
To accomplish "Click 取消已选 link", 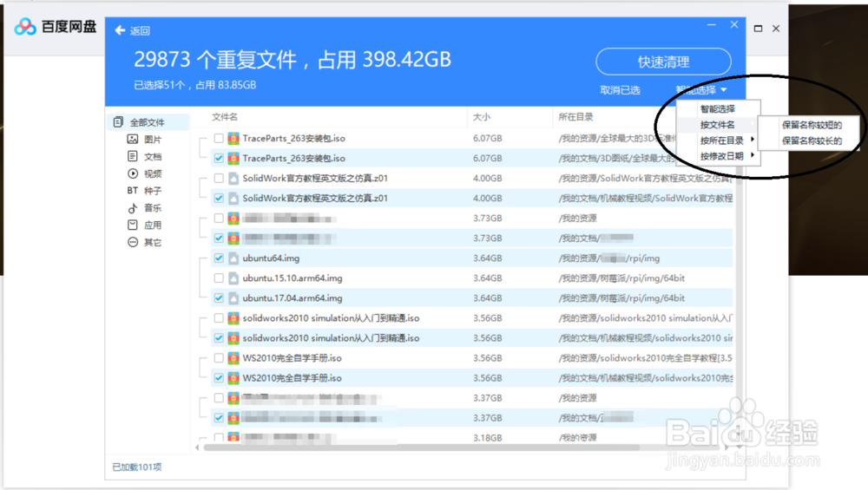I will click(620, 90).
